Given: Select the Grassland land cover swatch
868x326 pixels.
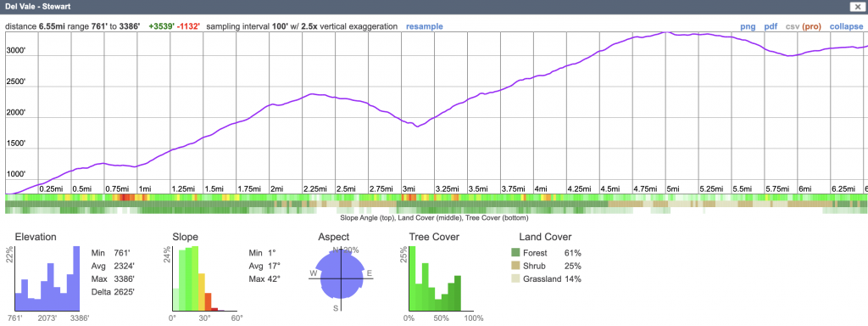Looking at the screenshot, I should pos(516,278).
